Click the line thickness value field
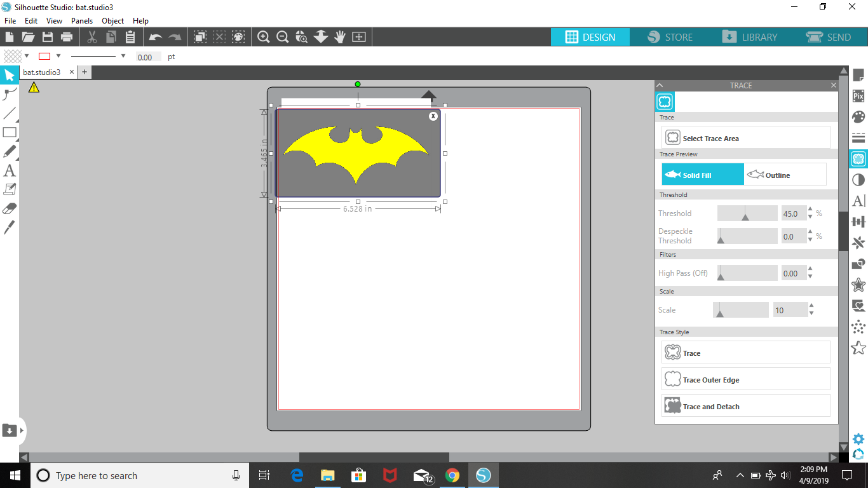 click(x=148, y=57)
